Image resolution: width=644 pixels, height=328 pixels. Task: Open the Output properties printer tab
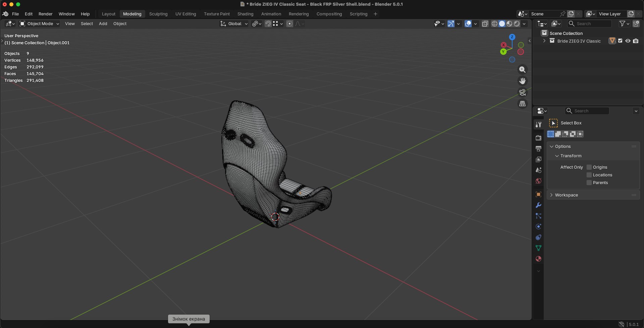538,149
